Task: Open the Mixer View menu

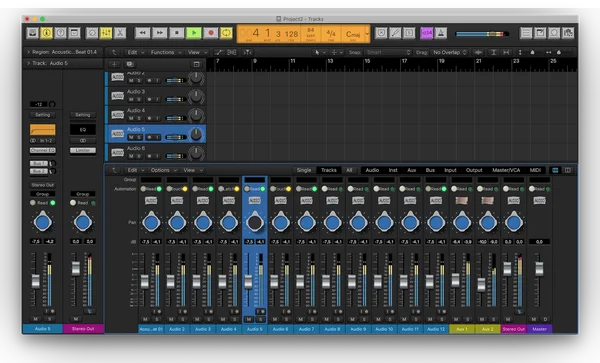Action: pos(192,170)
